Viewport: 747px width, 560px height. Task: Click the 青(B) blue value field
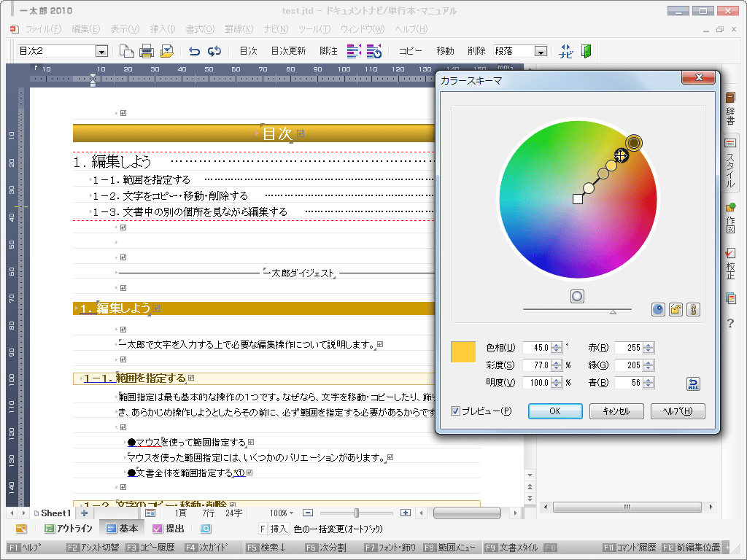628,382
